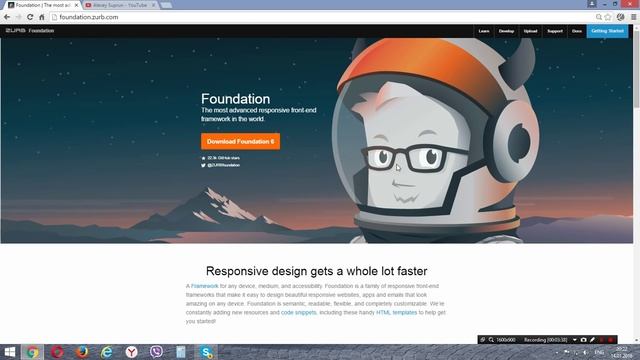Viewport: 640px width, 360px height.
Task: Click the zoom magnifier icon in address bar
Action: click(598, 17)
